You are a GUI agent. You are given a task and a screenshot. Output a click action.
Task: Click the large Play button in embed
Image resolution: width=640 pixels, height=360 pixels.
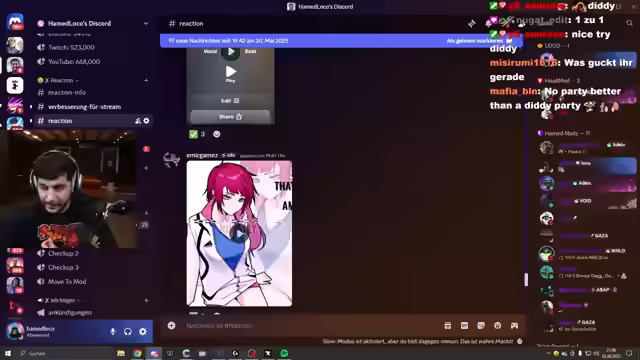231,73
